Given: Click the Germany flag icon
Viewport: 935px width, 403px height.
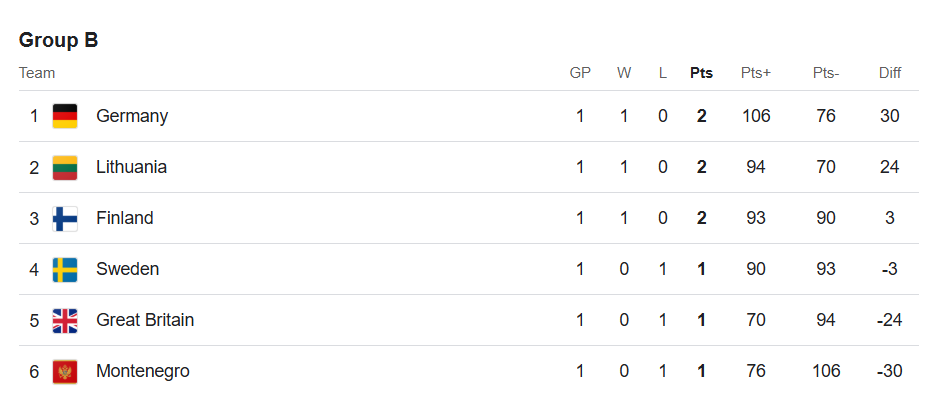Looking at the screenshot, I should coord(64,116).
